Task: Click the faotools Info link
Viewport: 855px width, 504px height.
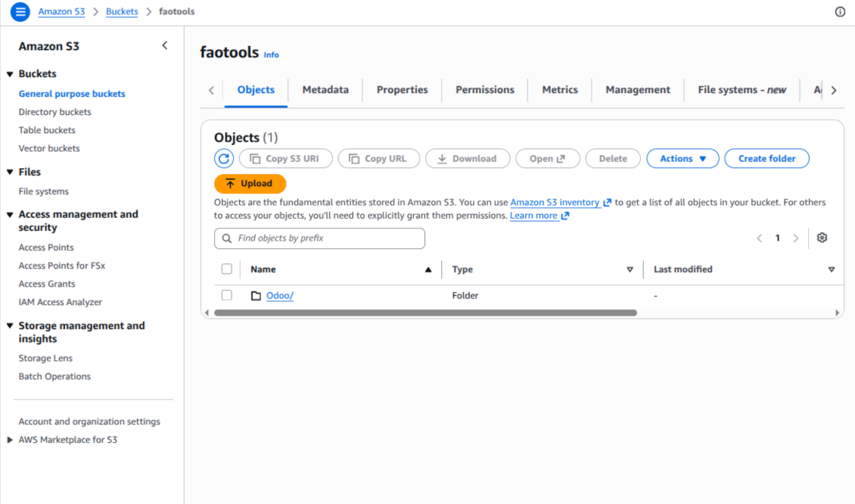Action: tap(271, 55)
